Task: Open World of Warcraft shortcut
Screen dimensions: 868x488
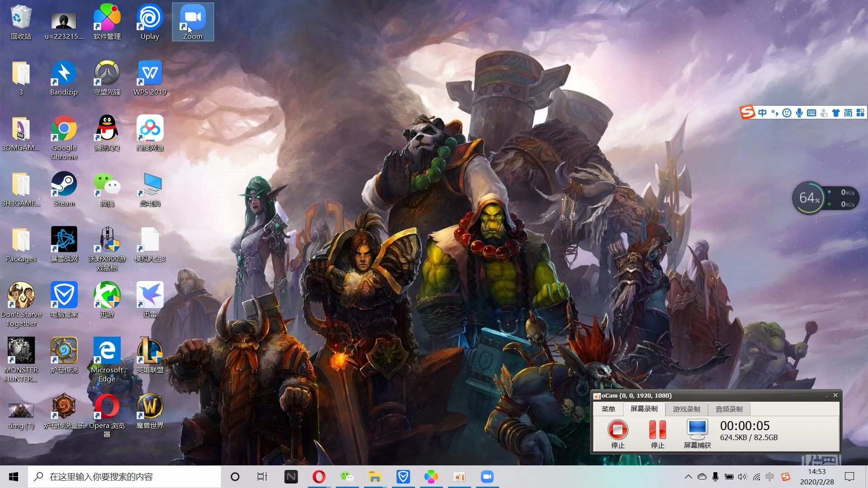Action: (150, 411)
